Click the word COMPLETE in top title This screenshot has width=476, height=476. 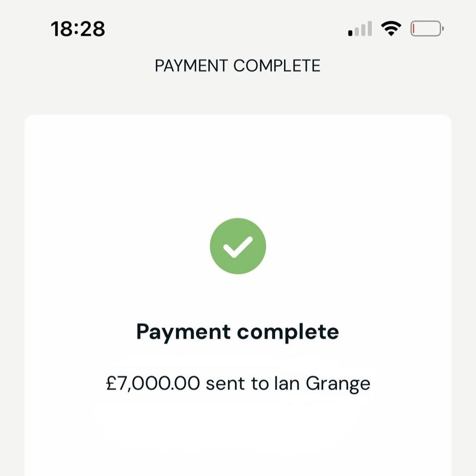(277, 66)
